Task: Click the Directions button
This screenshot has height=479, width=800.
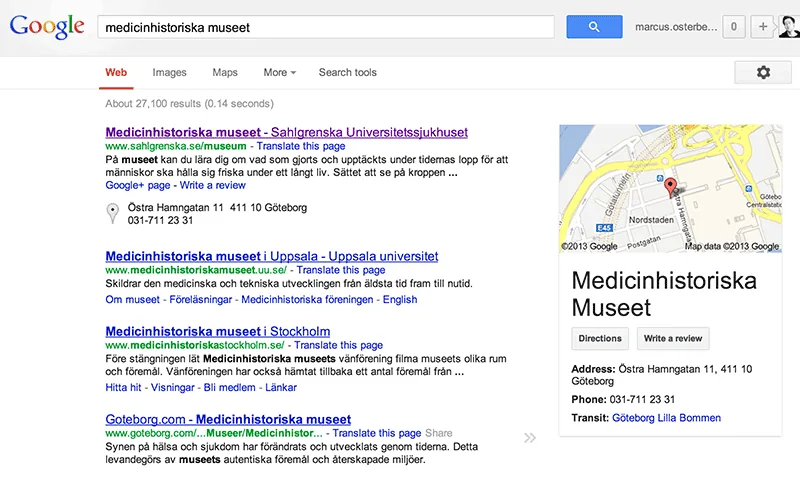Action: pos(600,338)
